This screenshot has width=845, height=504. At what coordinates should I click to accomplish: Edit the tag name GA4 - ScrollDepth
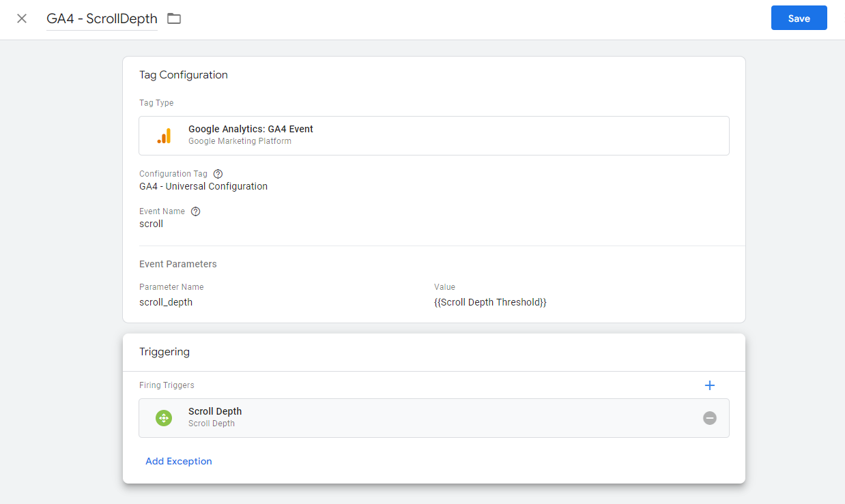click(101, 18)
